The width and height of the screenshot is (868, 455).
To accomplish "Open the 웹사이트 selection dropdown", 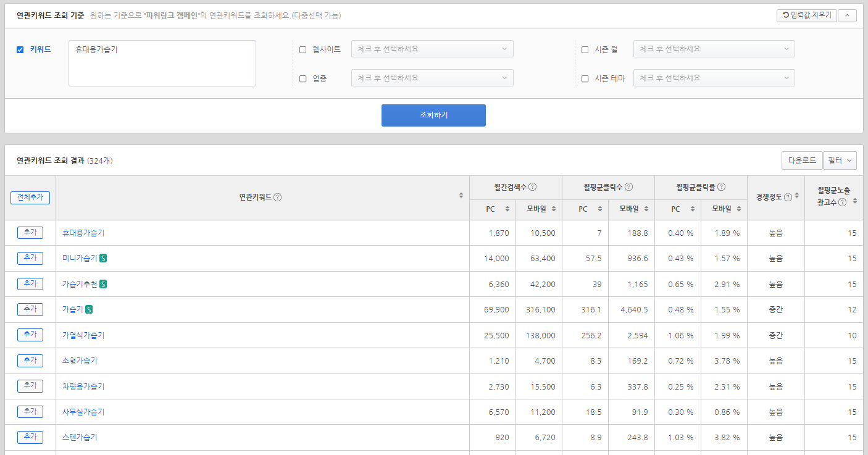I will click(x=432, y=49).
